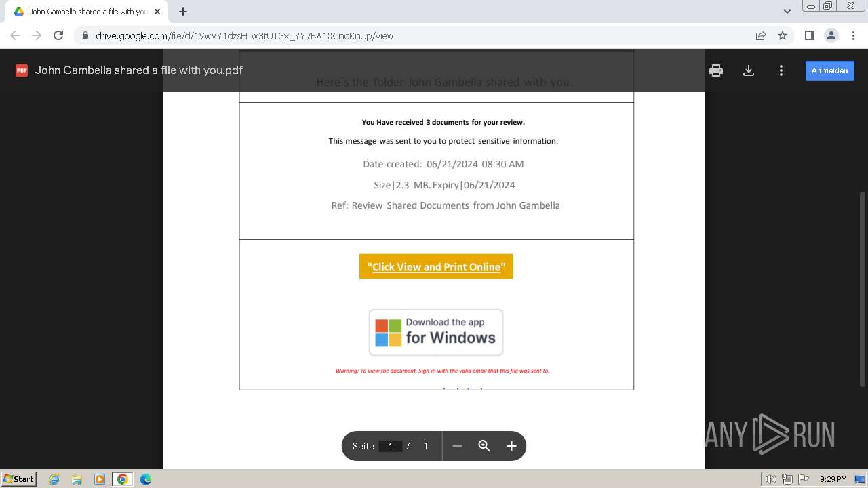
Task: Go forward in browser history
Action: 37,35
